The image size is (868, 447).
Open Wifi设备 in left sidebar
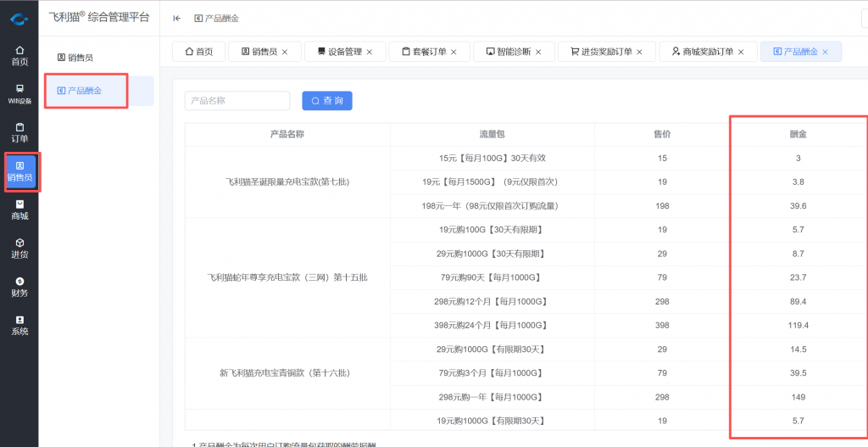19,94
